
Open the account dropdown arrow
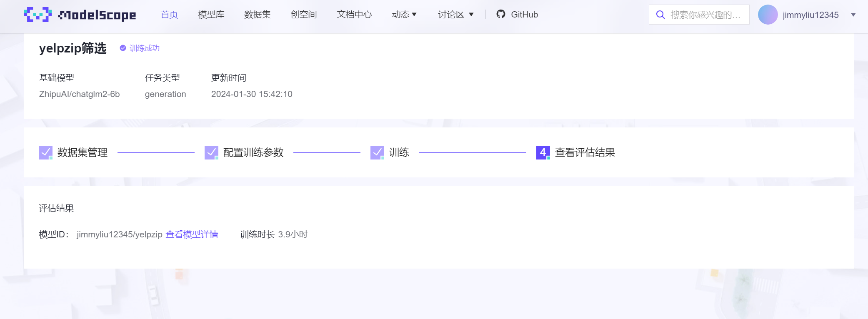853,15
